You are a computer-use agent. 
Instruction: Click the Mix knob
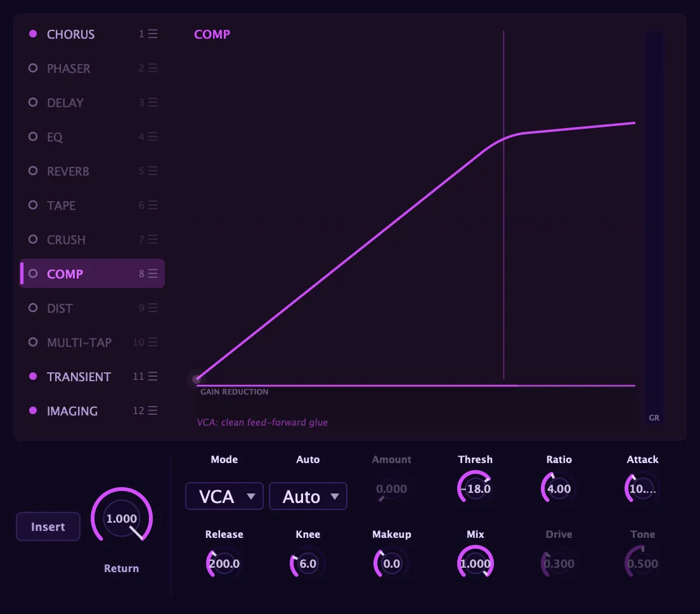(x=475, y=563)
